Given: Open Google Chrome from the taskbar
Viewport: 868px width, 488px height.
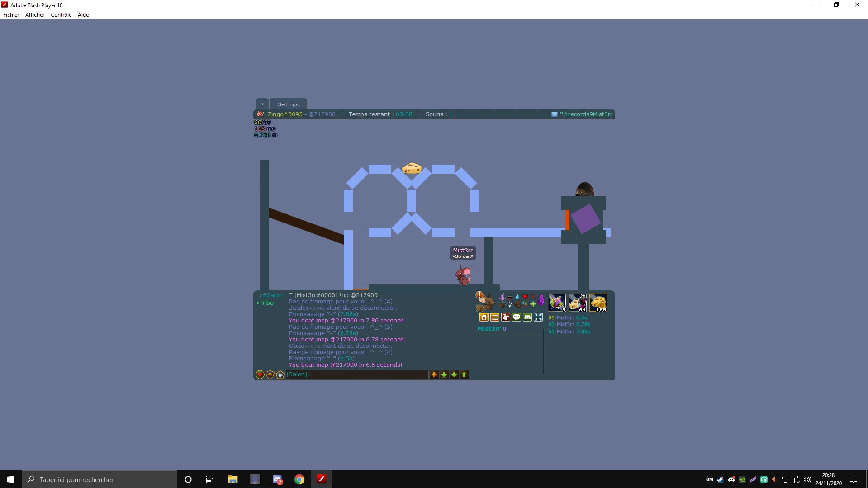Looking at the screenshot, I should [299, 479].
